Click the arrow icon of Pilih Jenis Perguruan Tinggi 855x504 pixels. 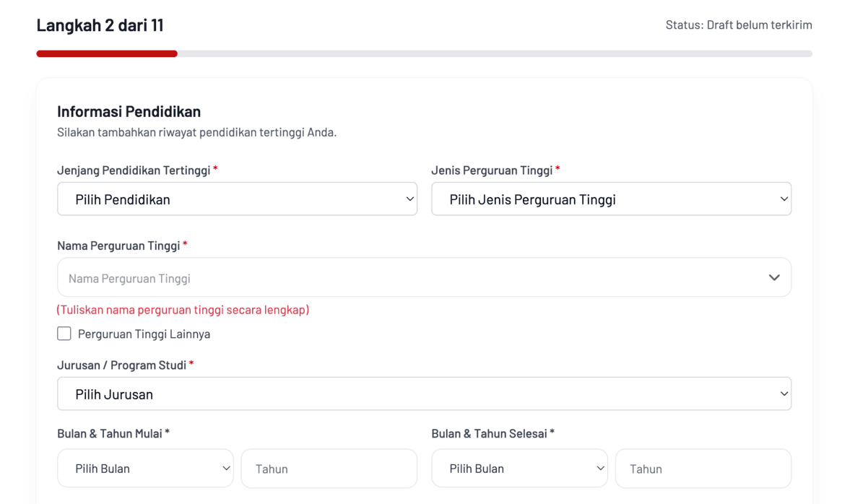point(784,199)
